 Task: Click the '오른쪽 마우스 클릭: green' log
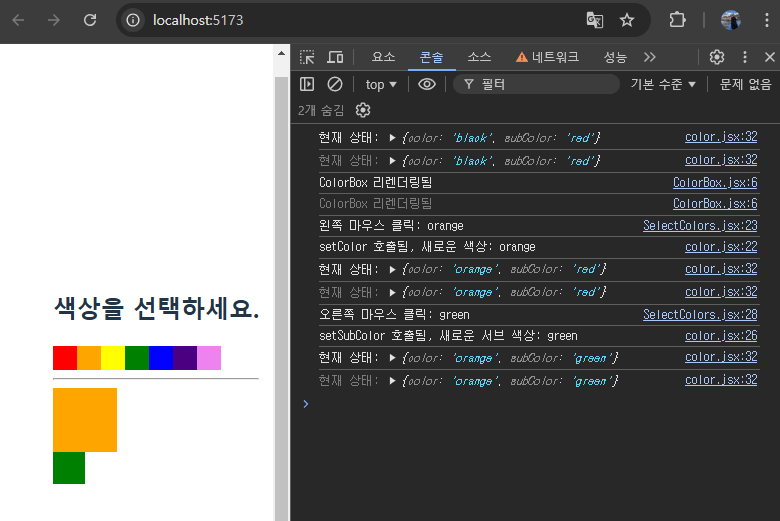point(394,314)
